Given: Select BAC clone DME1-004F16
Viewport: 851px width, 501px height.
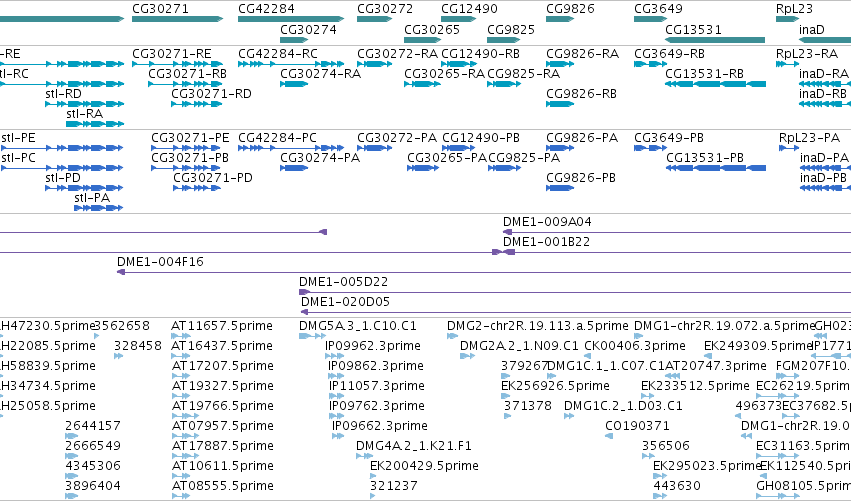Looking at the screenshot, I should coord(484,272).
